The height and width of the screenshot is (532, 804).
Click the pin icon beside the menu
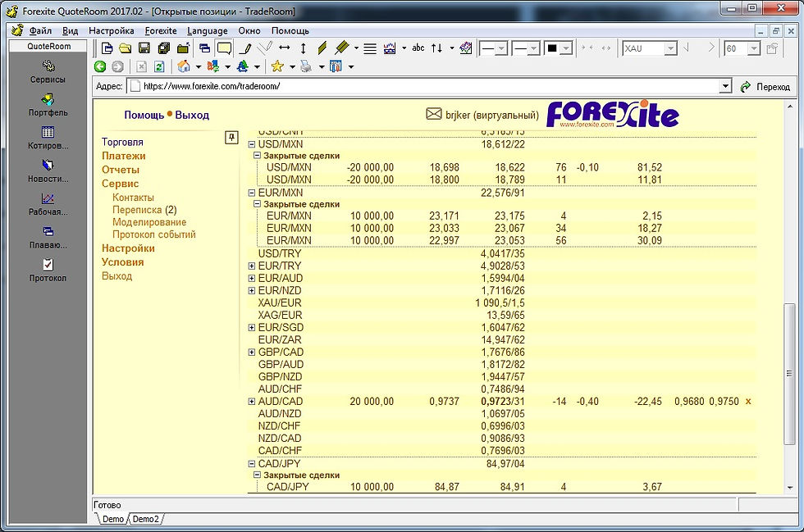coord(231,138)
